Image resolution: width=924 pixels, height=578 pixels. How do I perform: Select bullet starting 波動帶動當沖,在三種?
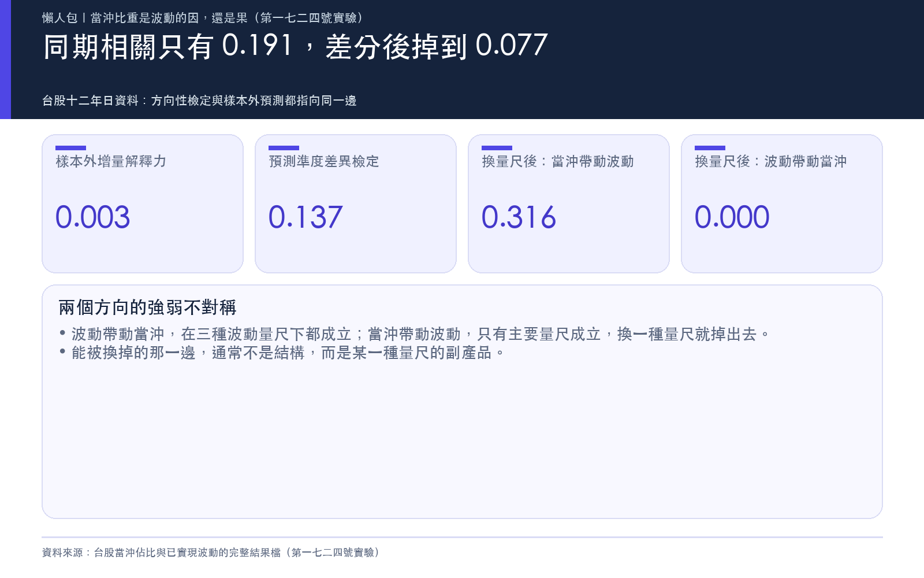415,334
